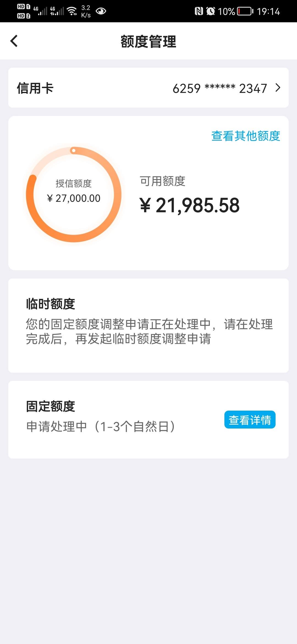Click the 查看详情 button
This screenshot has width=297, height=644.
point(250,420)
